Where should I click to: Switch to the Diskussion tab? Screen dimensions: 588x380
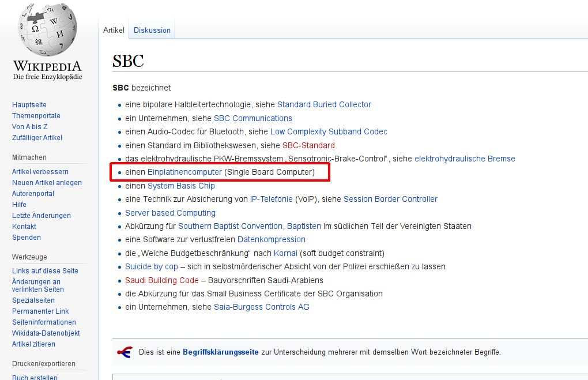tap(152, 30)
